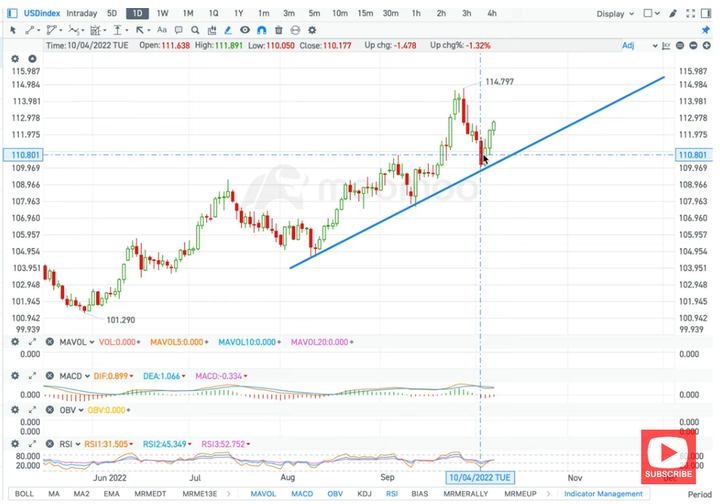Screen dimensions: 720x504
Task: Open drawing toolbar settings gear
Action: point(312,30)
